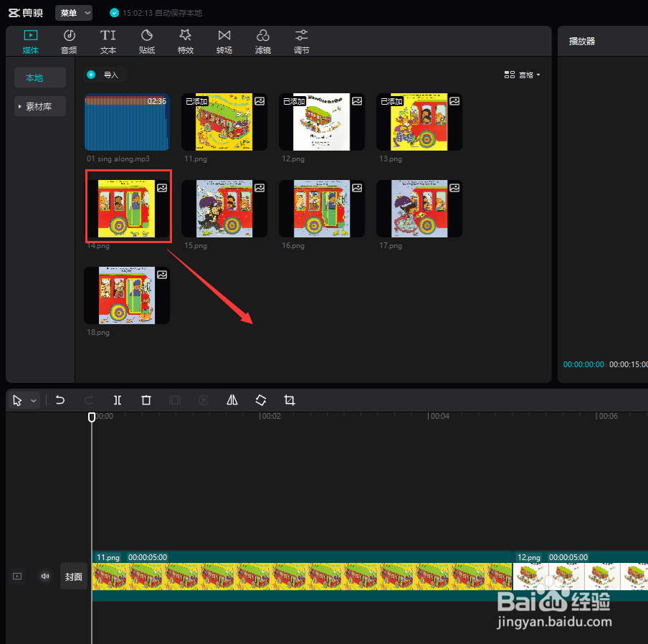This screenshot has width=648, height=644.
Task: Expand the 素材库 material library
Action: (x=40, y=106)
